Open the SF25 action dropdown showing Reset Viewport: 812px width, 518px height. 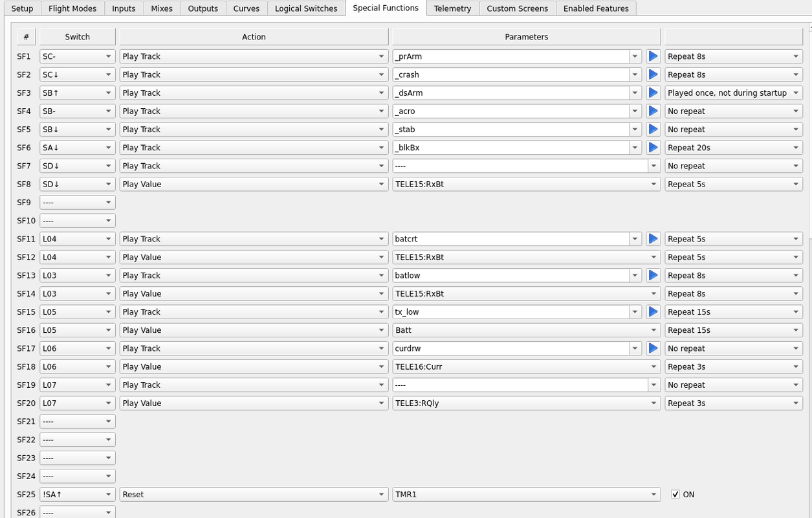pyautogui.click(x=254, y=494)
